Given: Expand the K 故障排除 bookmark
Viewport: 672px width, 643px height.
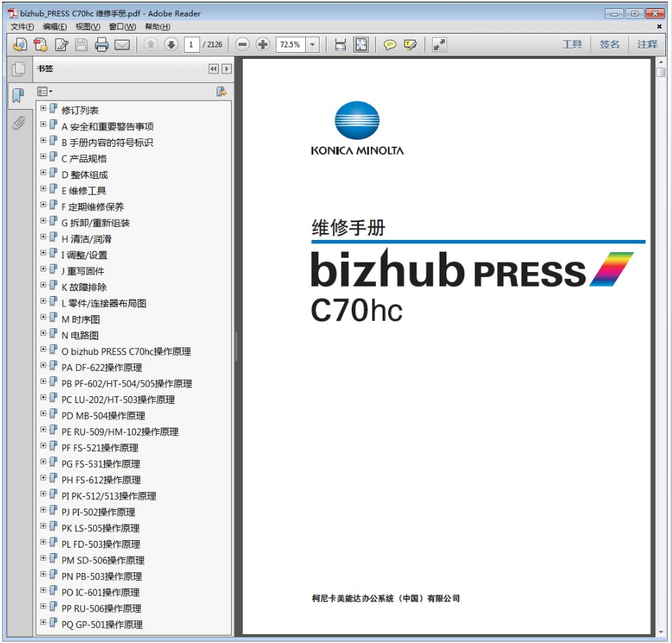Looking at the screenshot, I should coord(43,285).
